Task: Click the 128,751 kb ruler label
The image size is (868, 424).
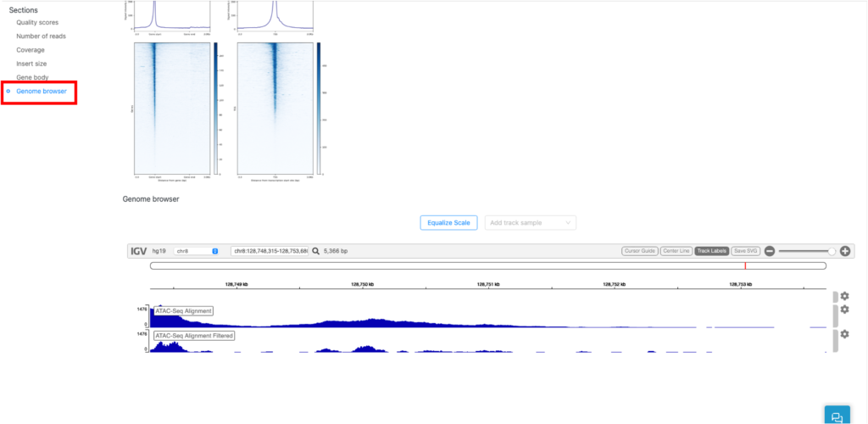Action: tap(488, 284)
